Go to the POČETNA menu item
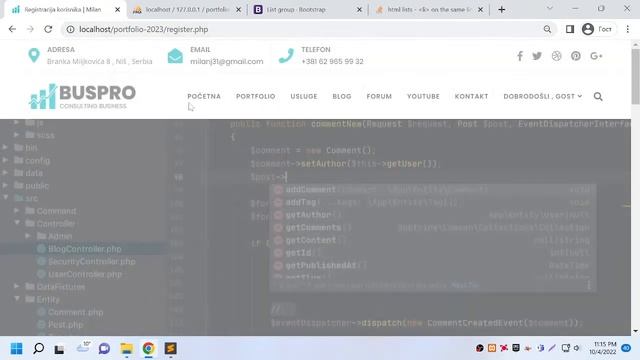The height and width of the screenshot is (360, 640). (x=204, y=96)
